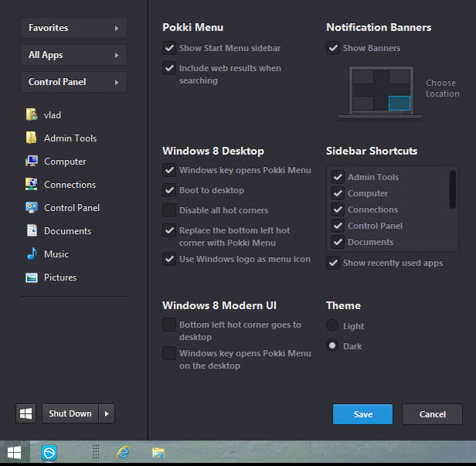The width and height of the screenshot is (476, 466).
Task: Click the Music note icon
Action: coord(32,253)
